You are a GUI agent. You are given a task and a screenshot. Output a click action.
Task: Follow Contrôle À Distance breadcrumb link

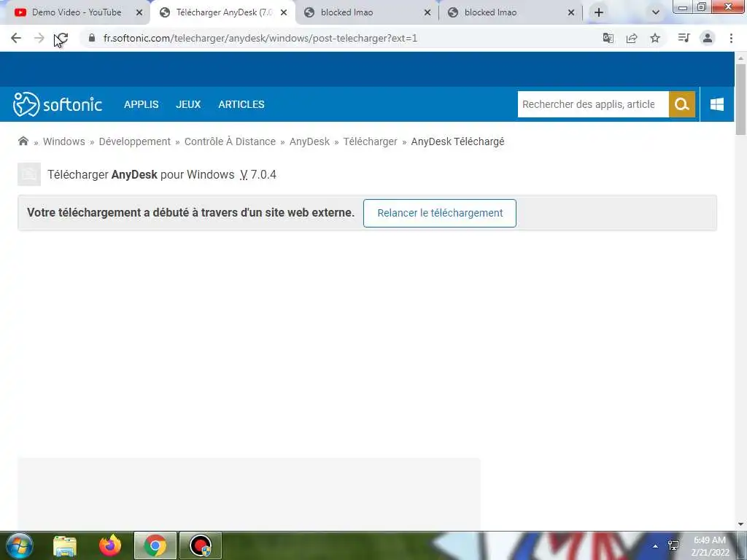click(230, 141)
